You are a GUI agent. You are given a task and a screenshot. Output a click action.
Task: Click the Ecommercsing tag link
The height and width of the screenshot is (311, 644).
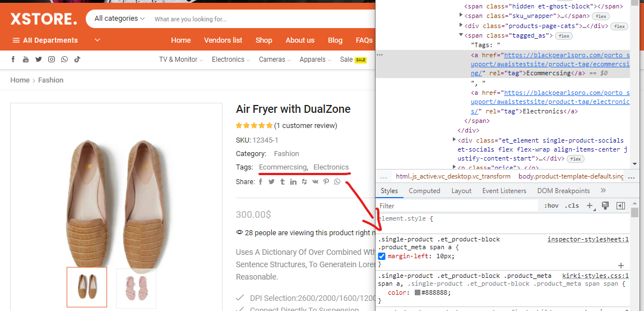click(282, 167)
